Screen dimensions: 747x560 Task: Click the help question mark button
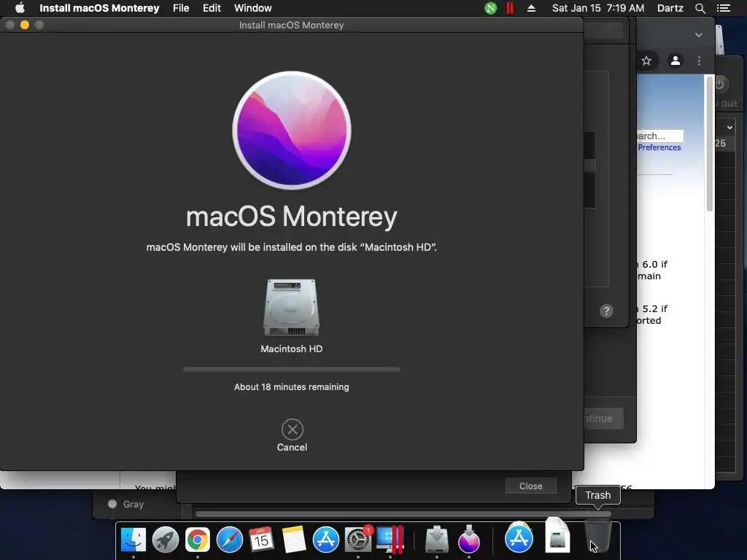pyautogui.click(x=606, y=311)
